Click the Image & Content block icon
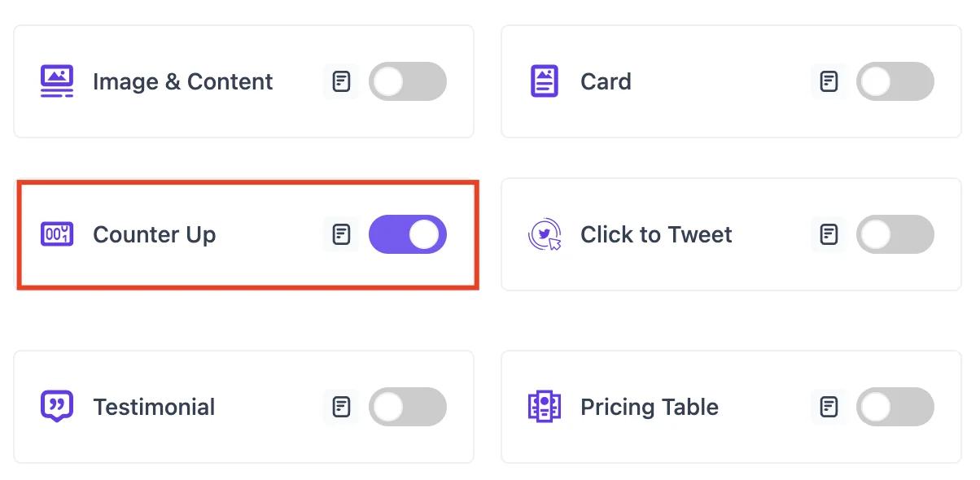Image resolution: width=980 pixels, height=480 pixels. [x=57, y=81]
